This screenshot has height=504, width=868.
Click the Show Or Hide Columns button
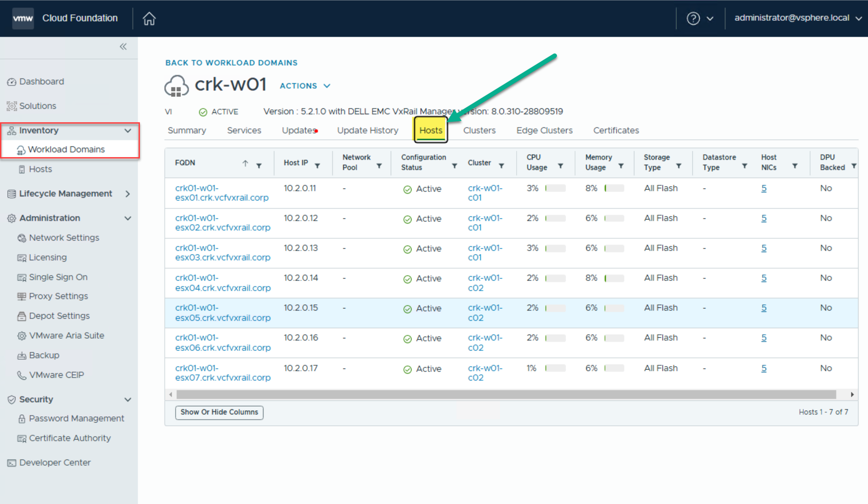pyautogui.click(x=219, y=412)
